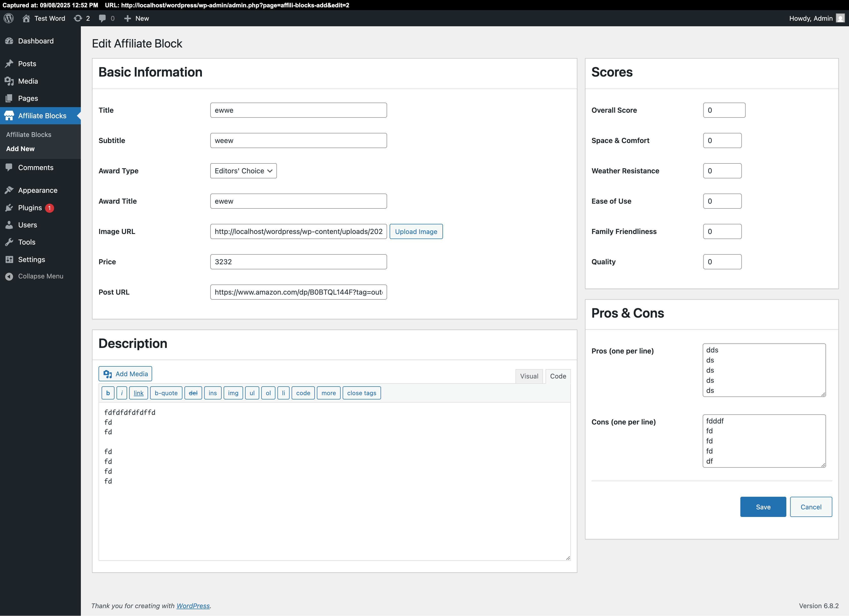
Task: Click the Admin avatar icon
Action: (x=840, y=18)
